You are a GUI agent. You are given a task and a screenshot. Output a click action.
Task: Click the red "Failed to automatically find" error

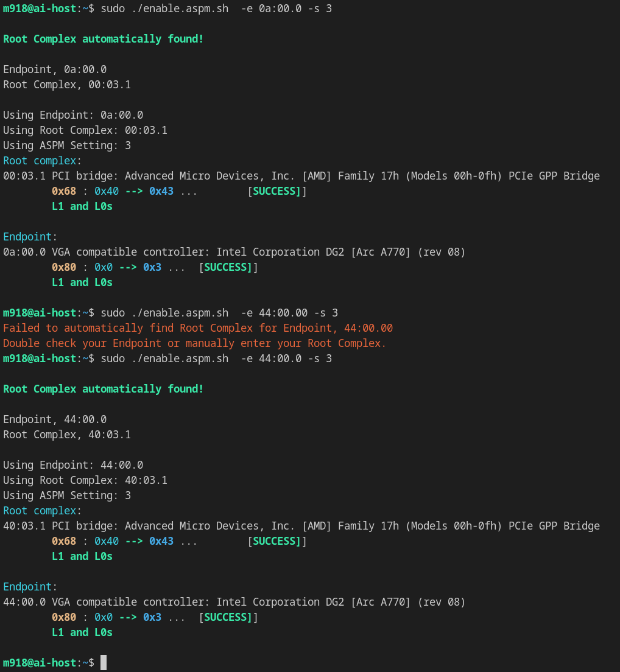[x=198, y=328]
